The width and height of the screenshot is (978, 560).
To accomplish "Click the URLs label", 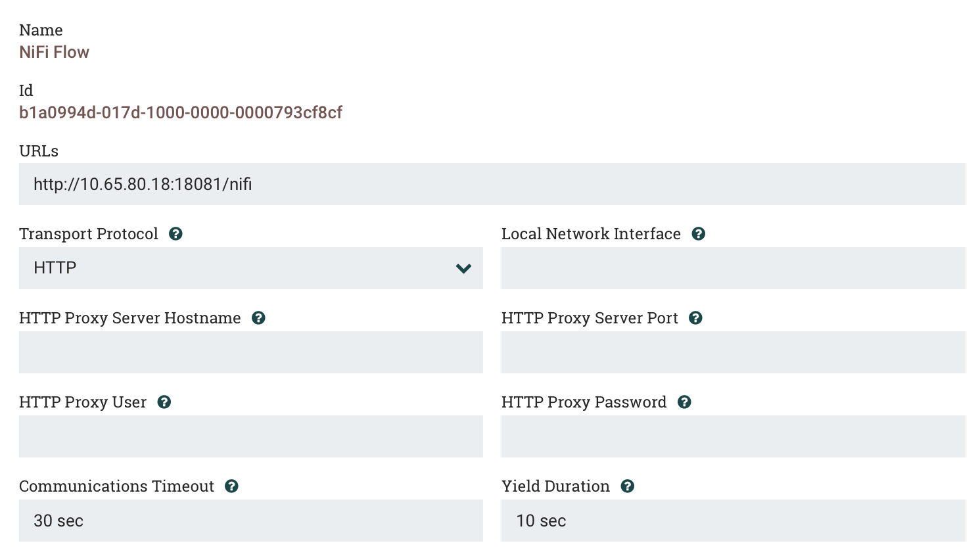I will click(39, 151).
